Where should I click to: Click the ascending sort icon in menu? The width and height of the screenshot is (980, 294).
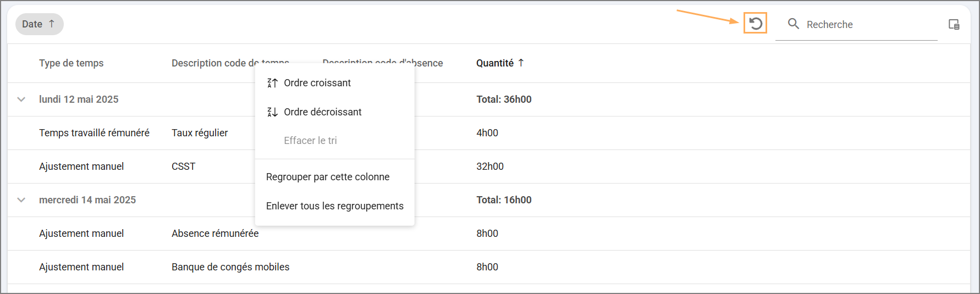pos(272,83)
